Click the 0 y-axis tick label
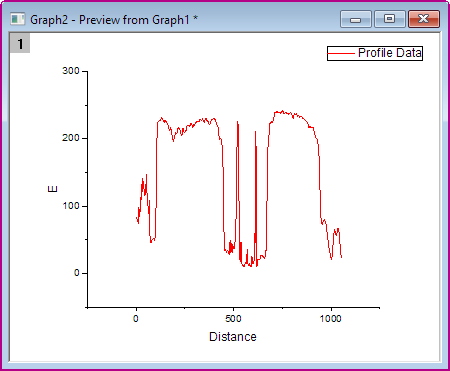 (x=77, y=273)
